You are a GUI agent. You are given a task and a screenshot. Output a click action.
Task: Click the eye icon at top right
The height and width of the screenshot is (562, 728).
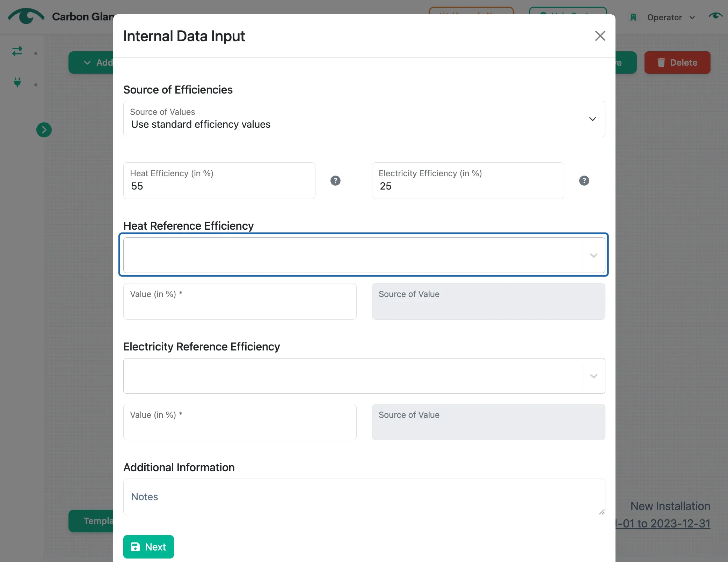pos(715,16)
